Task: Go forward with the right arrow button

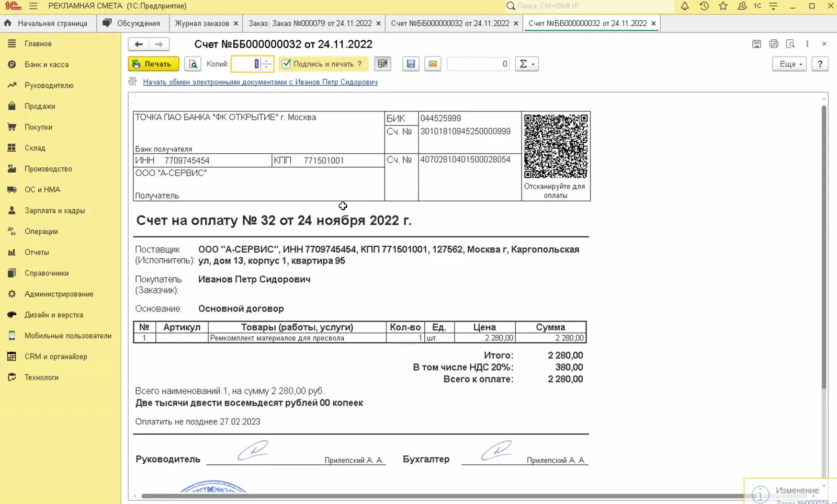Action: 159,44
